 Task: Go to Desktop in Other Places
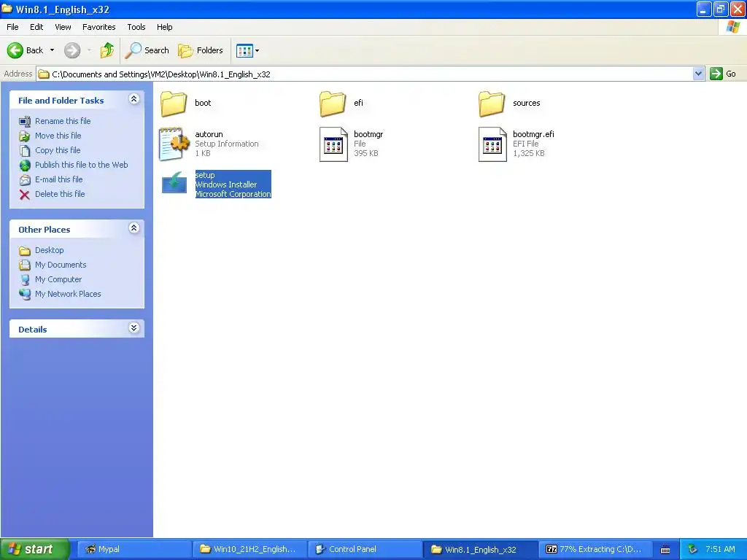click(49, 250)
